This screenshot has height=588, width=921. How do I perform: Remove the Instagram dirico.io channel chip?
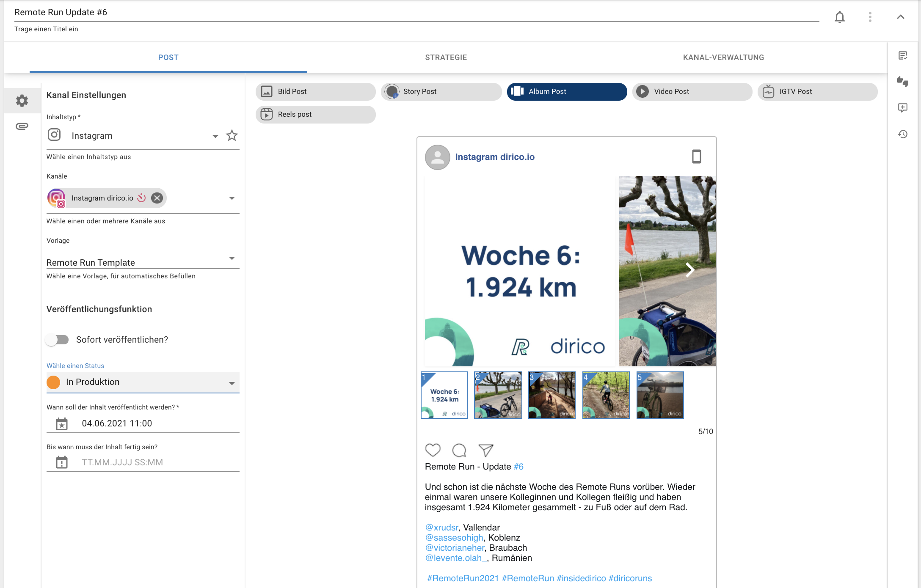point(157,198)
